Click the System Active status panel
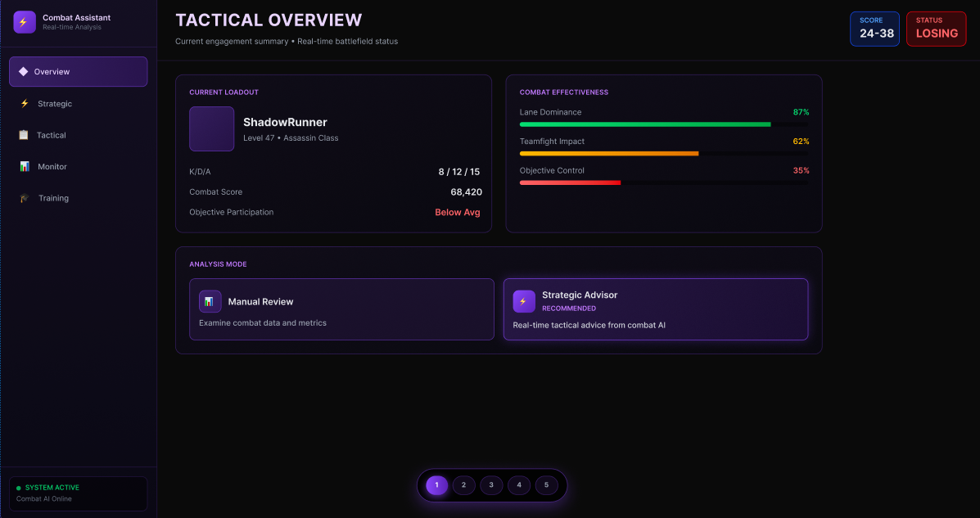 pos(78,493)
